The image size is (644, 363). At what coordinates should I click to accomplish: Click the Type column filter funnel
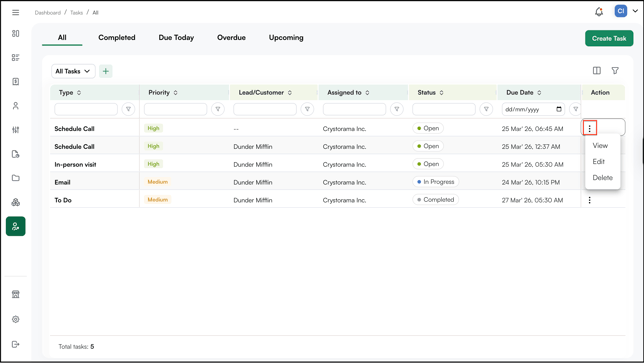[128, 109]
